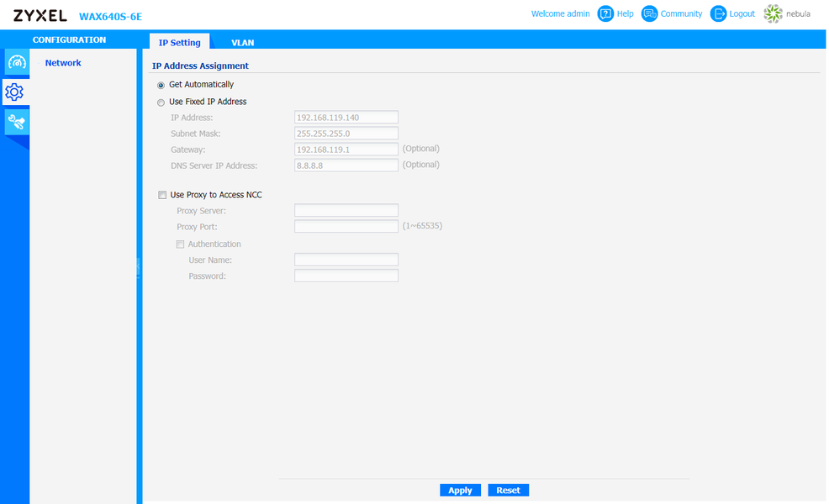Open the Help link text

coord(625,13)
